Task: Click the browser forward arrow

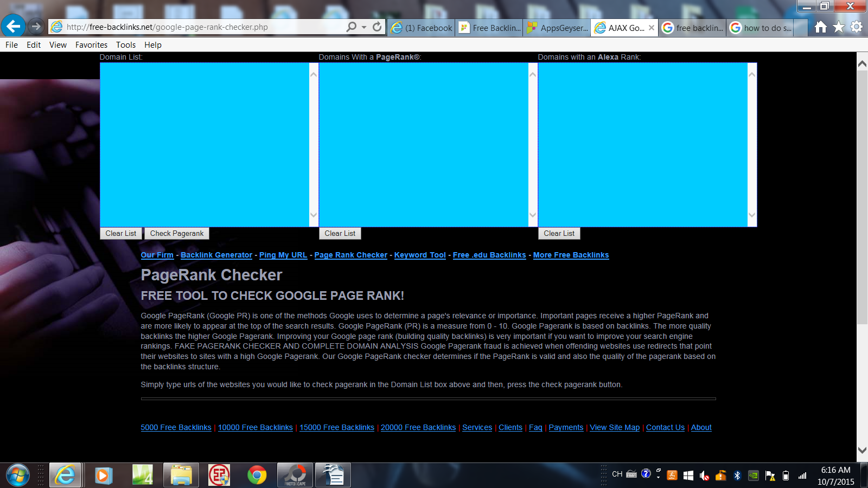Action: point(36,26)
